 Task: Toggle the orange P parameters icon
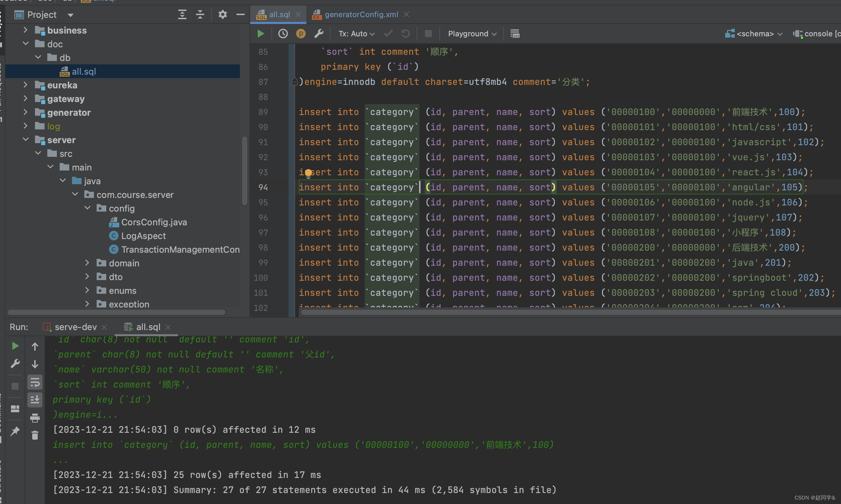(301, 34)
